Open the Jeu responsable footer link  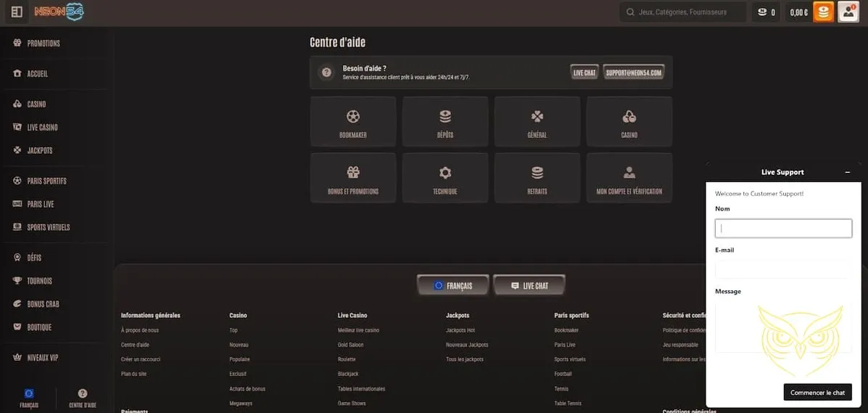pos(680,345)
